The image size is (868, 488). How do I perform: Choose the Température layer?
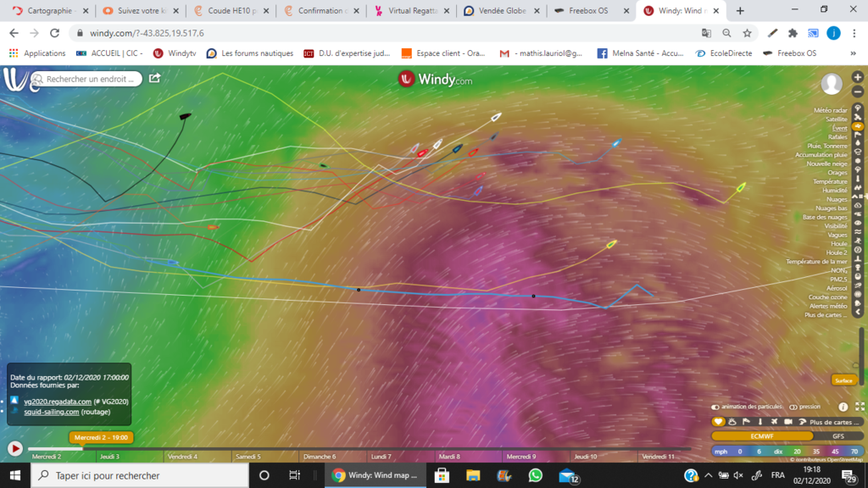(830, 181)
